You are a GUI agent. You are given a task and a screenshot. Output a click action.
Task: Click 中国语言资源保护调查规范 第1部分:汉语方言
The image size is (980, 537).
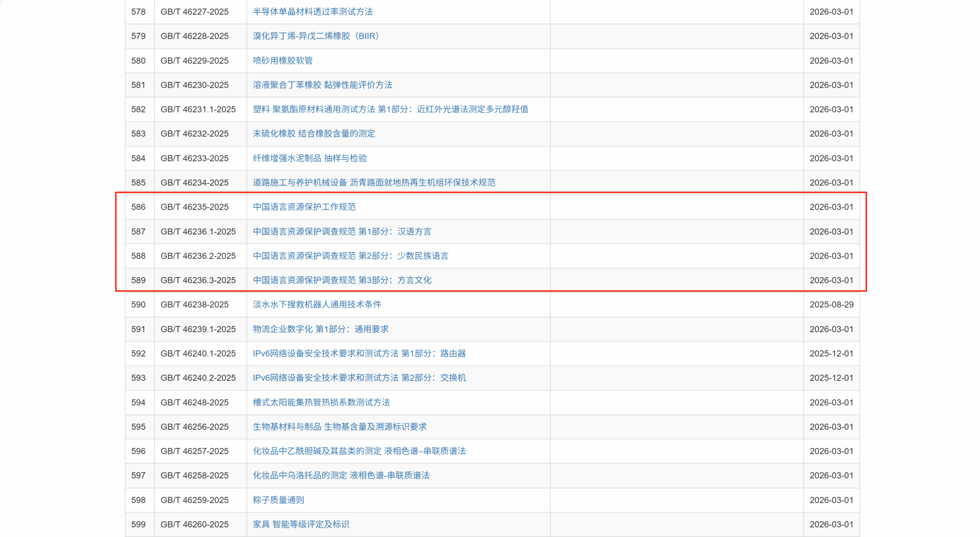[342, 231]
